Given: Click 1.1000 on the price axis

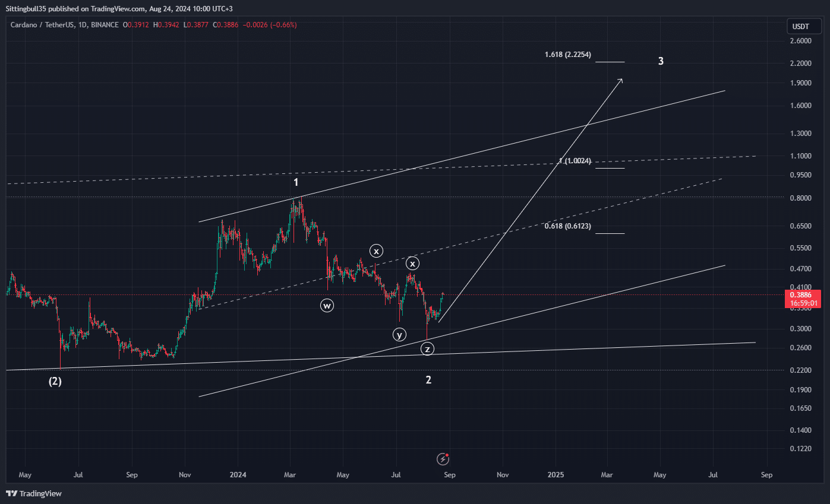Looking at the screenshot, I should coord(802,156).
